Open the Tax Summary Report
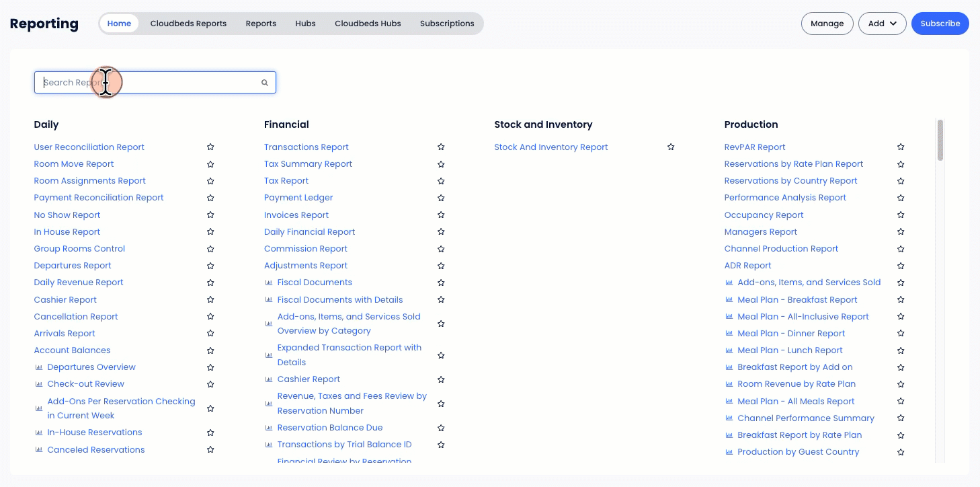 (x=308, y=163)
